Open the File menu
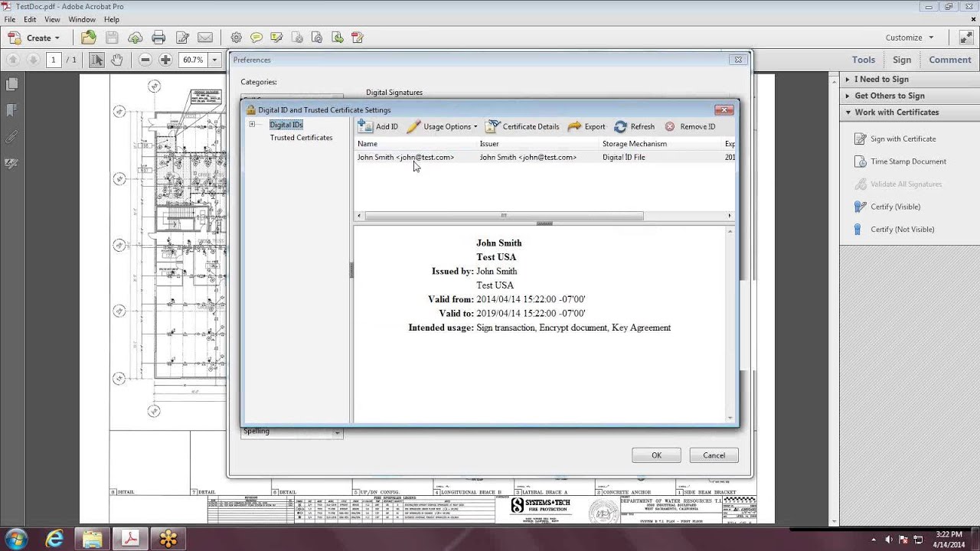 [x=10, y=19]
